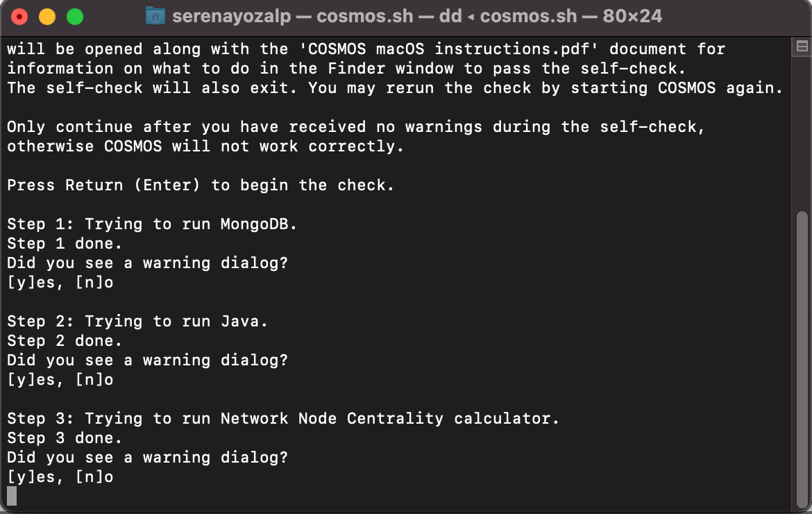Click the 'Step 1 done.' output line

pyautogui.click(x=65, y=244)
